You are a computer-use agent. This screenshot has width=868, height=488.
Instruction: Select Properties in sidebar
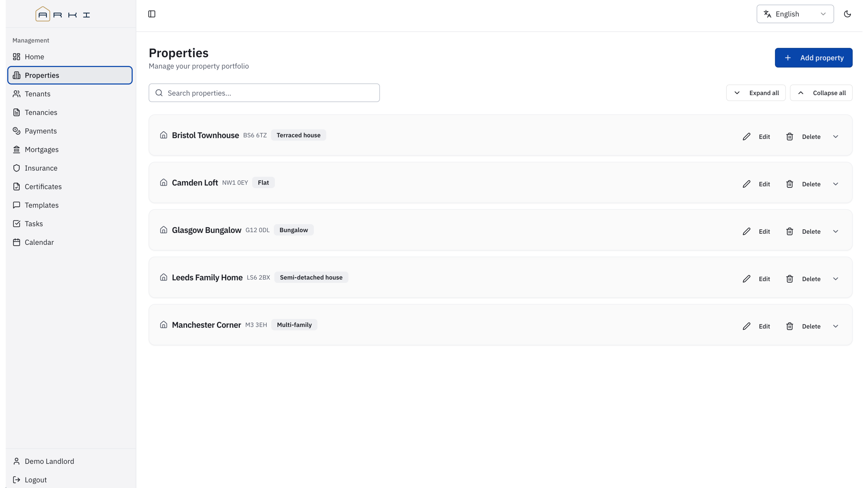click(x=70, y=75)
